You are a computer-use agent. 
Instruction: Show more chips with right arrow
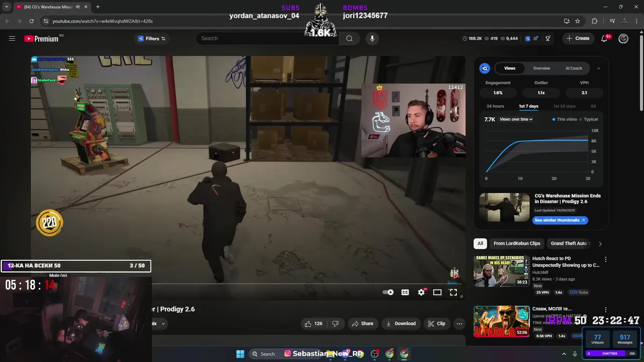click(600, 243)
